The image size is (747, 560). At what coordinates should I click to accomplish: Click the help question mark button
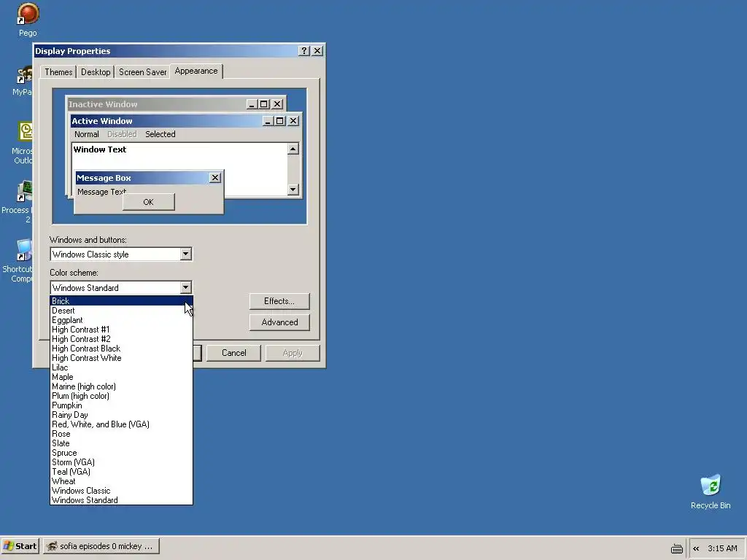tap(304, 51)
